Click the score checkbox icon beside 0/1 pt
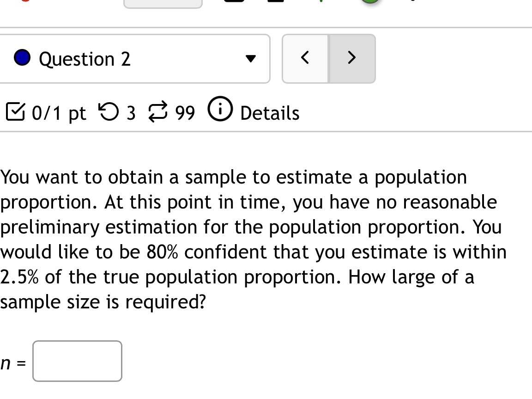Viewport: 532px width, 399px height. [x=15, y=111]
